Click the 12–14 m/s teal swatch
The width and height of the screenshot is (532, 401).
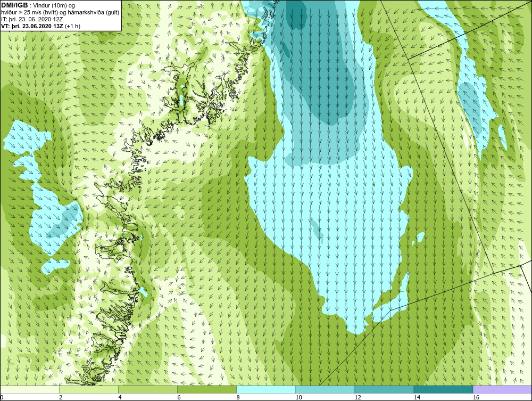tap(384, 389)
